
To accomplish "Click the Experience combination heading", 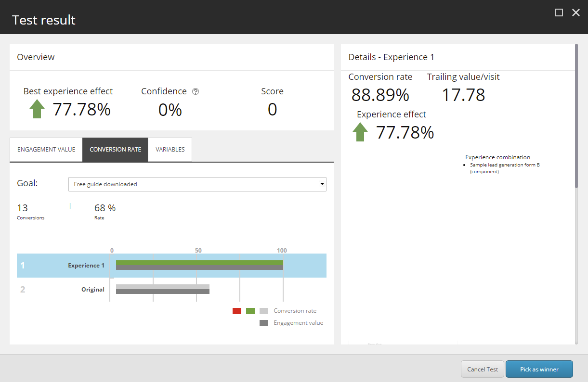I will point(497,157).
